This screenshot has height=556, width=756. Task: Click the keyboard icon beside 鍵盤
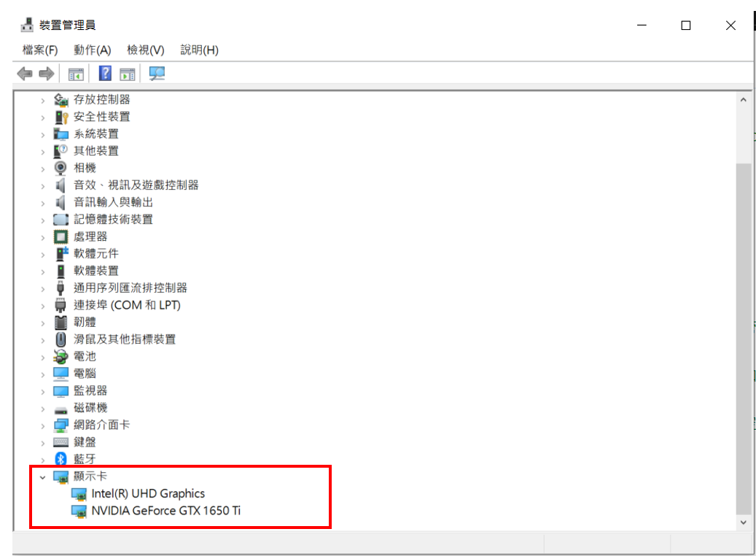(61, 442)
